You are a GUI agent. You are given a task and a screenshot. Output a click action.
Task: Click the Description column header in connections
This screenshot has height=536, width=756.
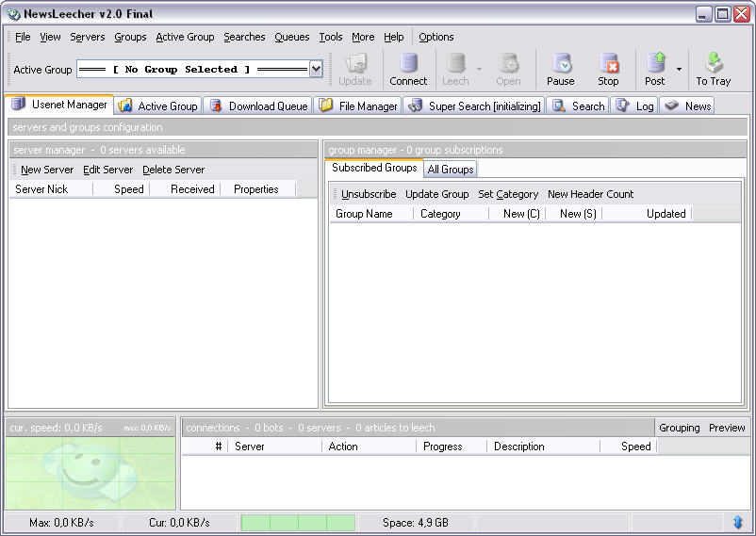pyautogui.click(x=544, y=447)
